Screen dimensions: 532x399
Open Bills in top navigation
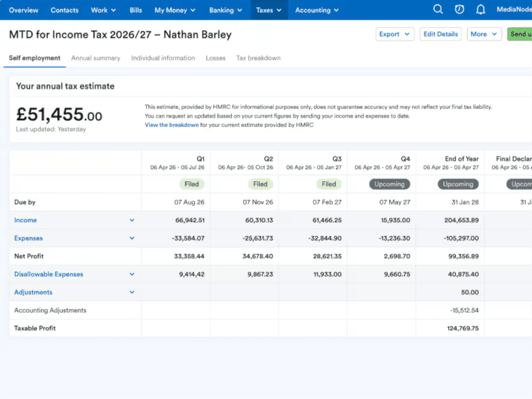point(136,10)
